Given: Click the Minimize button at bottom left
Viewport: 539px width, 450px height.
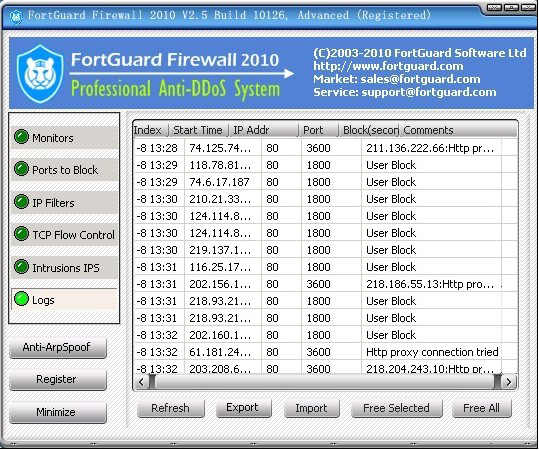Looking at the screenshot, I should point(58,412).
